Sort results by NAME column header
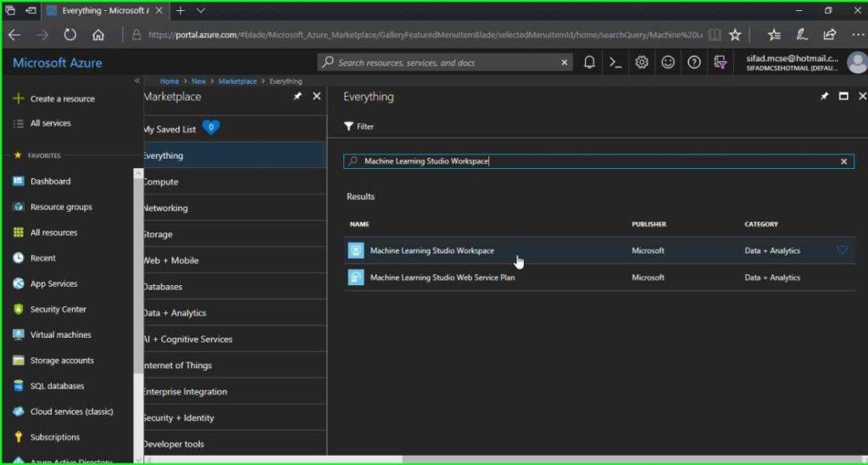 click(x=359, y=224)
